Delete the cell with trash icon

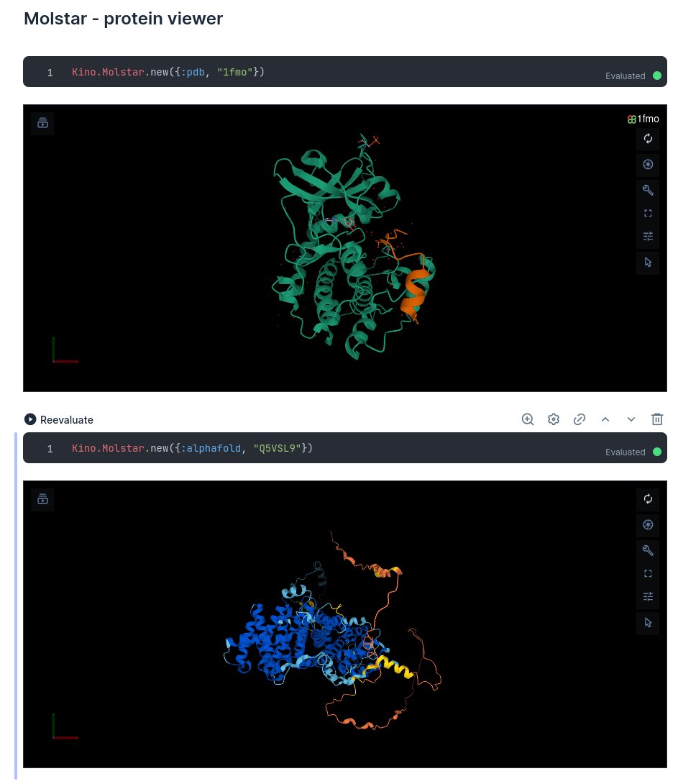point(658,419)
